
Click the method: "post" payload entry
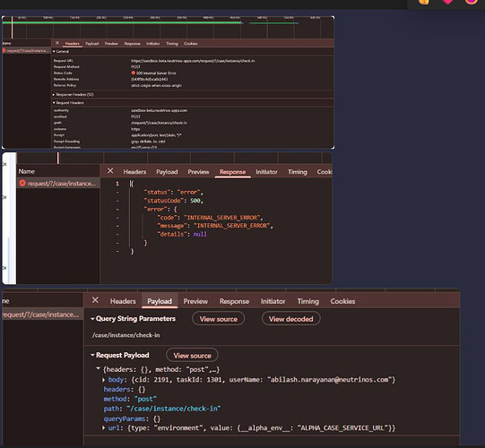tap(130, 399)
